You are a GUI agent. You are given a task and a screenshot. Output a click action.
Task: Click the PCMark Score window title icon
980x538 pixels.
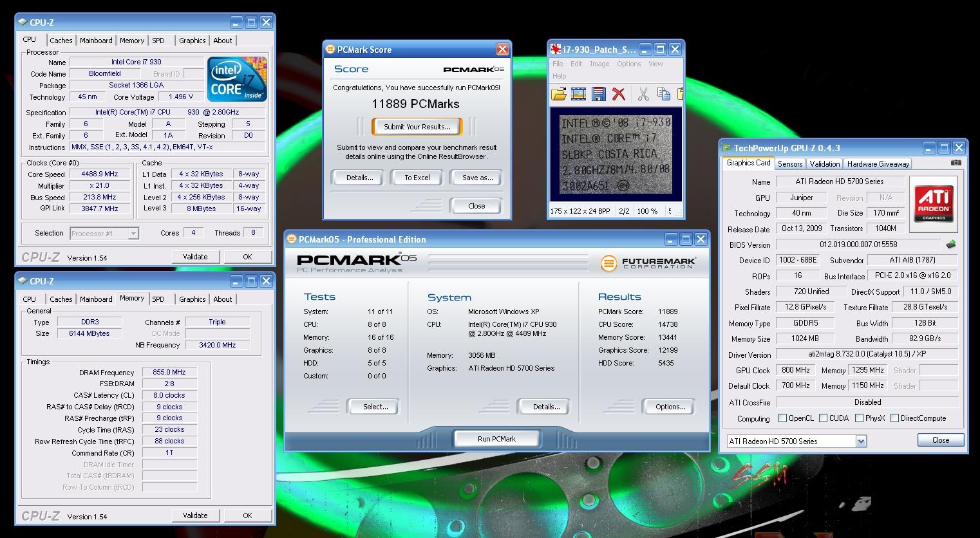(330, 49)
